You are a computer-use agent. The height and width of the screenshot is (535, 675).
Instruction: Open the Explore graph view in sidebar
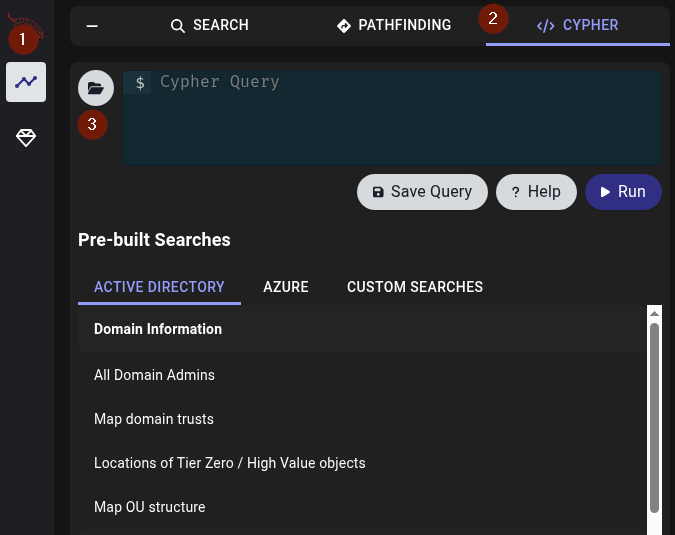point(26,82)
